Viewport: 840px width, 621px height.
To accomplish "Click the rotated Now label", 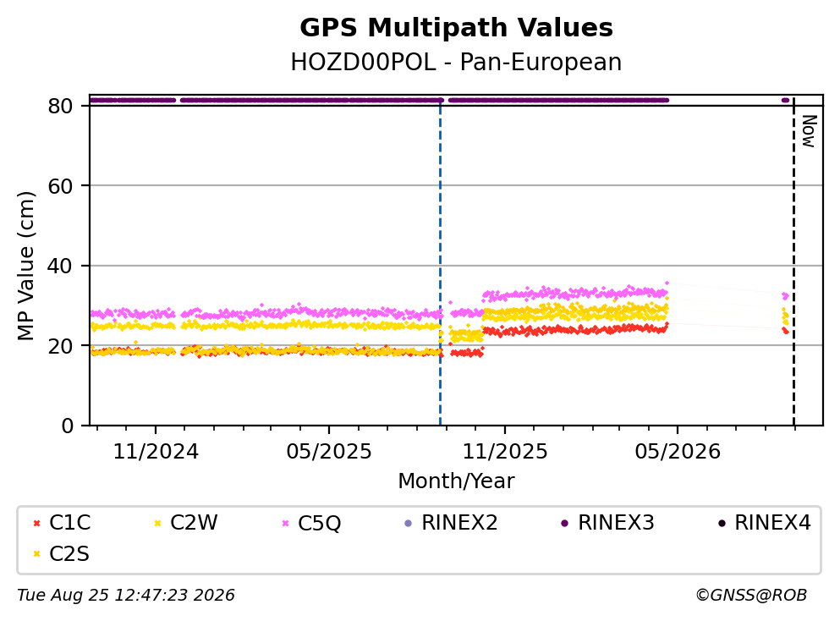I will point(809,131).
